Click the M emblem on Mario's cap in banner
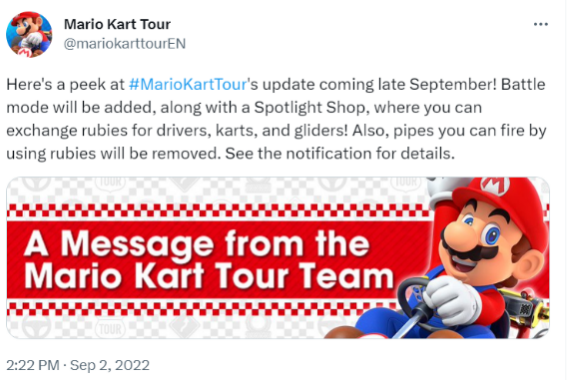The height and width of the screenshot is (380, 567). pyautogui.click(x=495, y=185)
